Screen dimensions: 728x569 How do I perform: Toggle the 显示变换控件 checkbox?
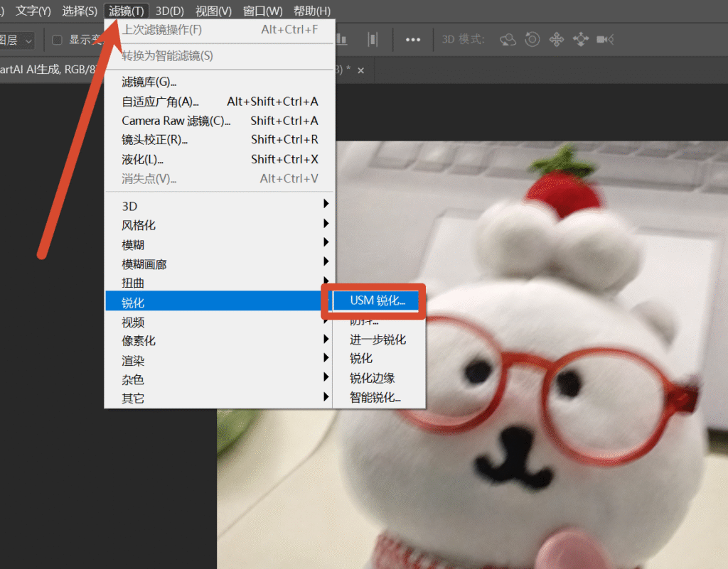[57, 40]
